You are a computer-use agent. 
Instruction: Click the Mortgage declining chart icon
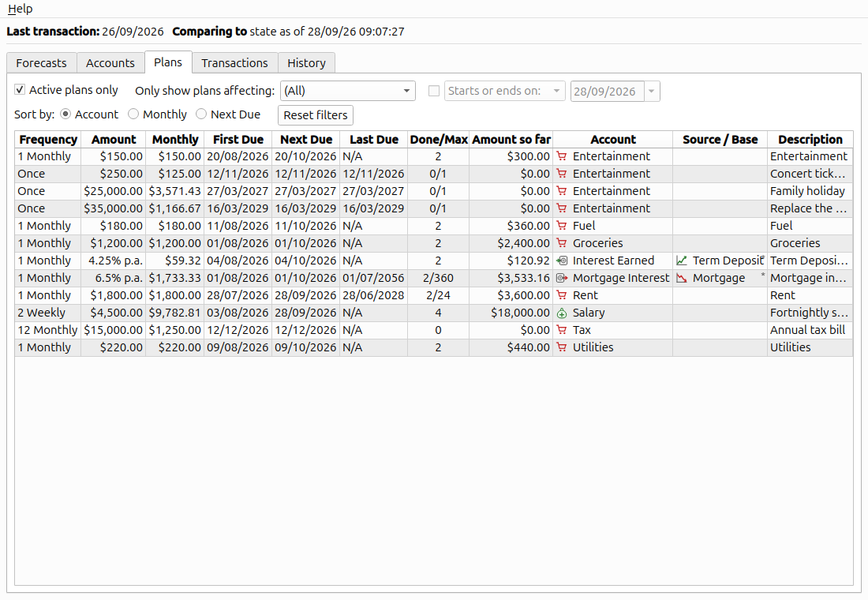pyautogui.click(x=682, y=278)
